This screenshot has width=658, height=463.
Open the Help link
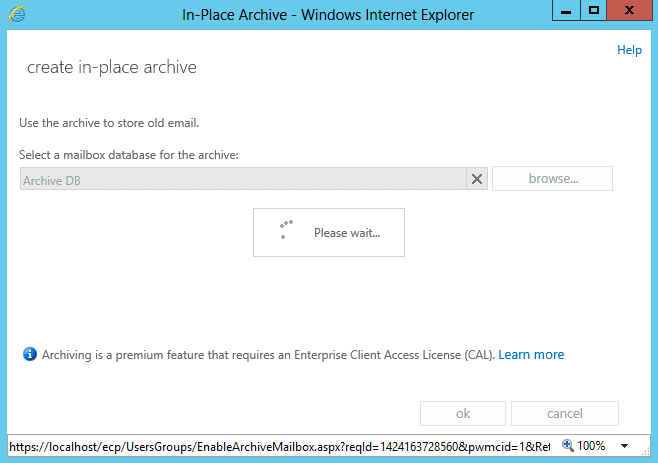[x=629, y=50]
